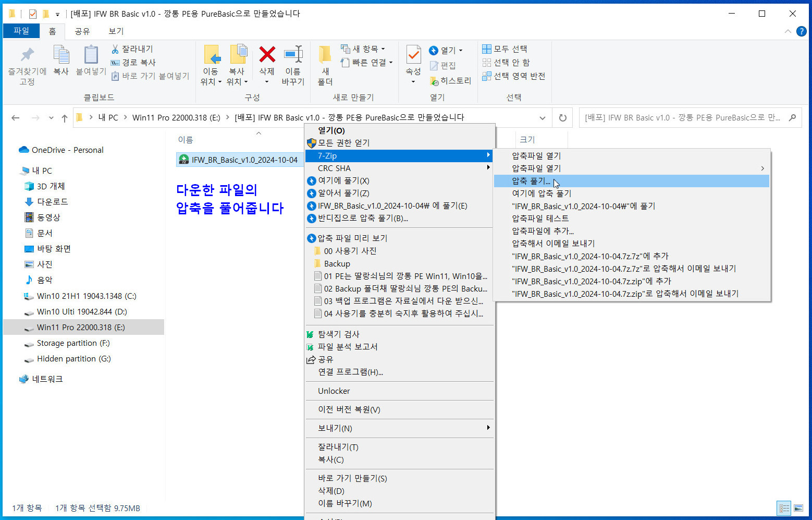This screenshot has width=812, height=520.
Task: Select the IFW_BR_Basic_v1.0_2024-10-04 file
Action: [240, 160]
